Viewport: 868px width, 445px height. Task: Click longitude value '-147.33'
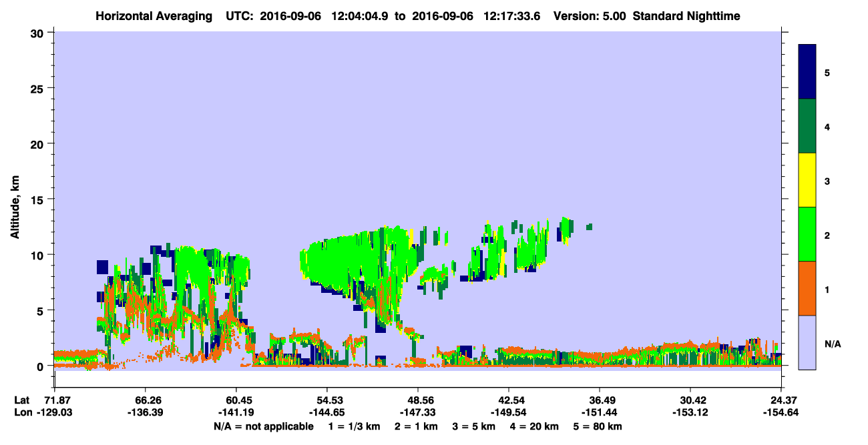pos(417,412)
